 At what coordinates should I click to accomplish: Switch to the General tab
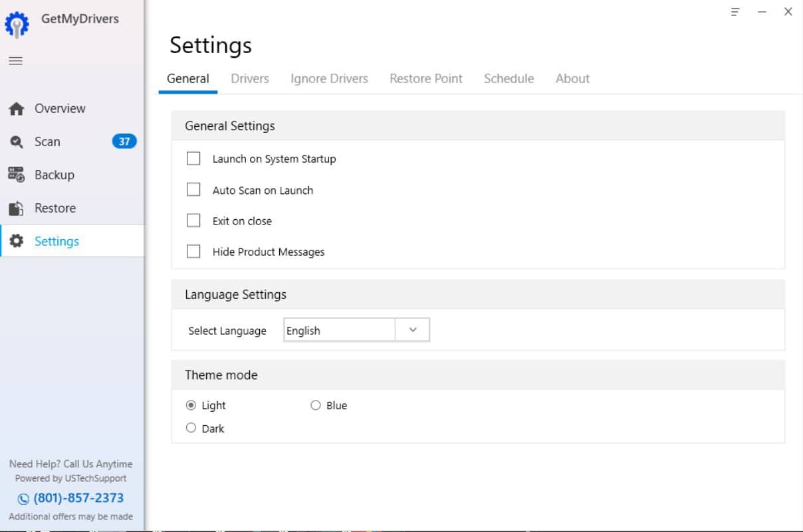(188, 78)
